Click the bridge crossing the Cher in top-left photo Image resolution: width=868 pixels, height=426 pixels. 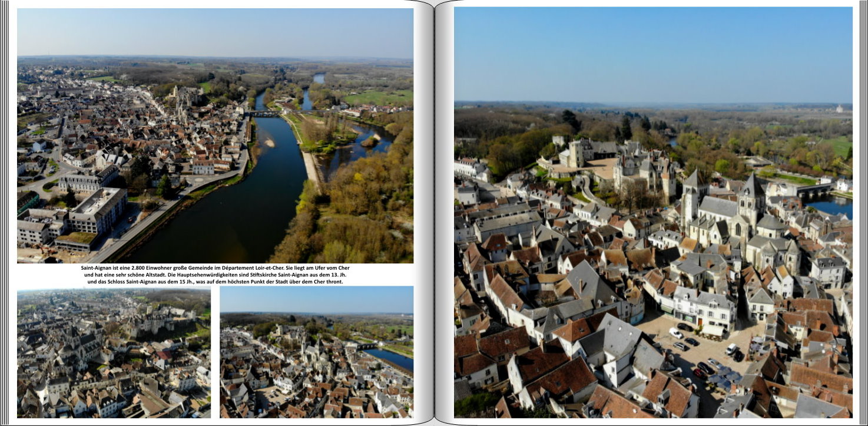click(x=264, y=114)
